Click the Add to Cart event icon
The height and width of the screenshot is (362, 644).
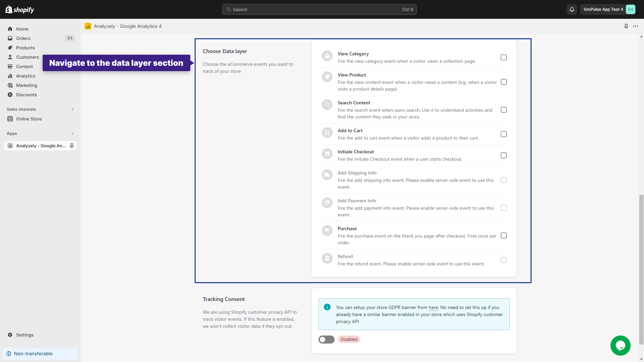pos(327,133)
